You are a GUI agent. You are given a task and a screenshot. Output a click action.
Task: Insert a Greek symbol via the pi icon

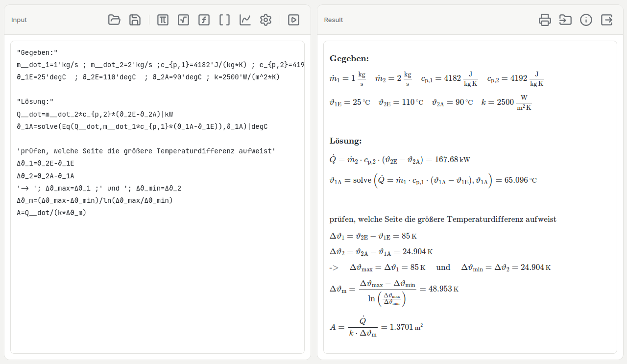(163, 20)
